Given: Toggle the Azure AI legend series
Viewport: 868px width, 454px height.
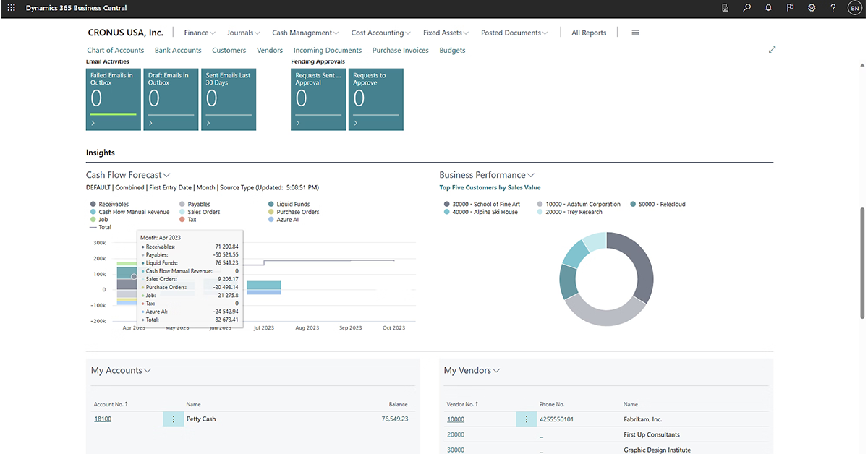Looking at the screenshot, I should [x=283, y=219].
